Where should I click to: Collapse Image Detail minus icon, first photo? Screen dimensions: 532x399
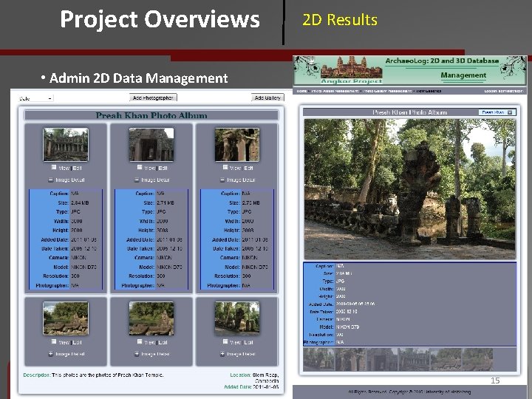(51, 180)
